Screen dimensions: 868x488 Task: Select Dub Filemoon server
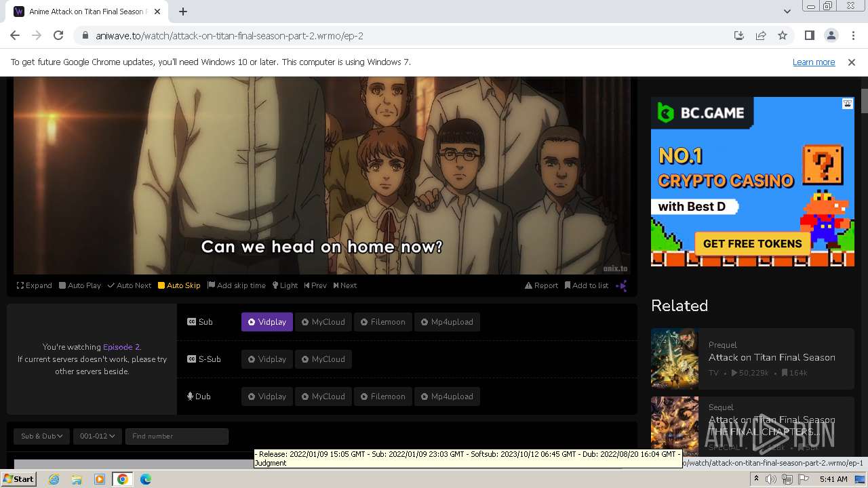click(383, 396)
